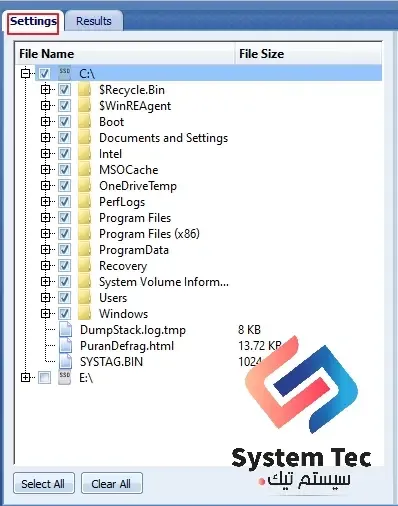The width and height of the screenshot is (398, 506).
Task: Click the PerfLogs folder icon
Action: coord(85,202)
